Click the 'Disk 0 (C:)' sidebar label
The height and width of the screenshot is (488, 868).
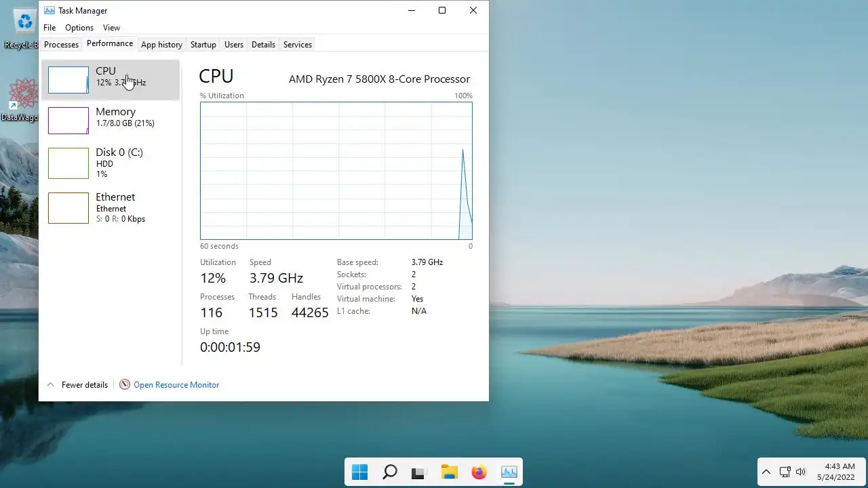pyautogui.click(x=119, y=152)
